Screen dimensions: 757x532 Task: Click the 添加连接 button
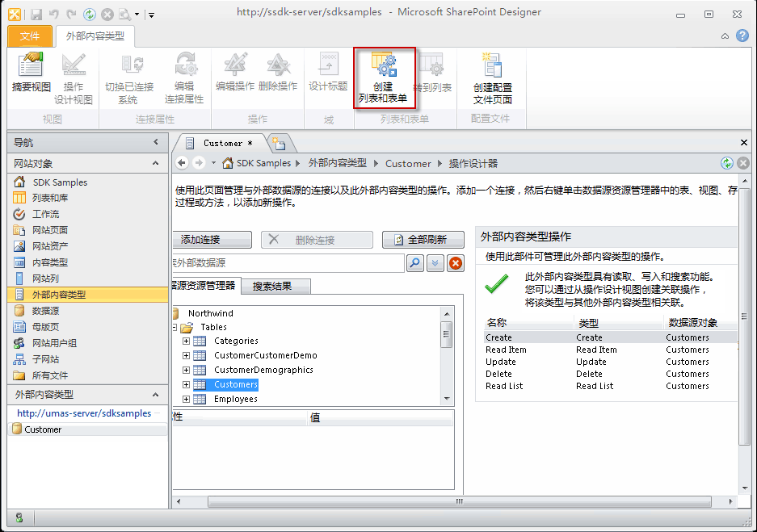tap(212, 240)
